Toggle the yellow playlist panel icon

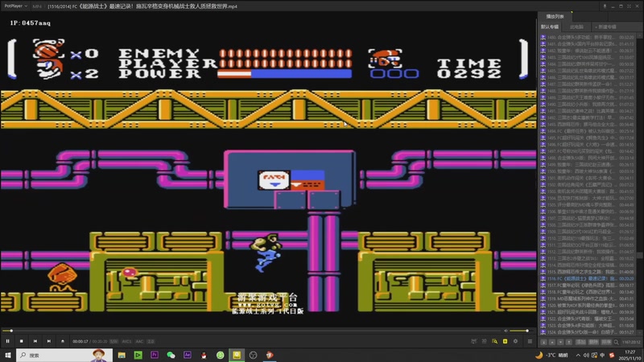coord(505,341)
